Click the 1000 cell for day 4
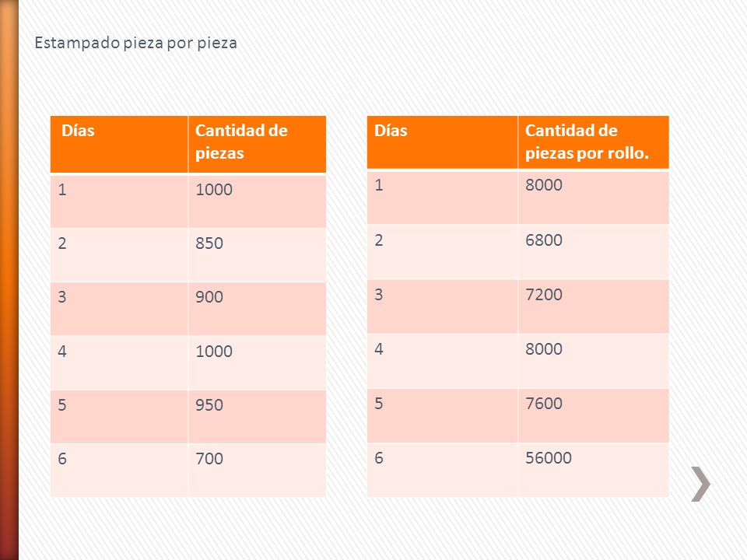 tap(258, 362)
